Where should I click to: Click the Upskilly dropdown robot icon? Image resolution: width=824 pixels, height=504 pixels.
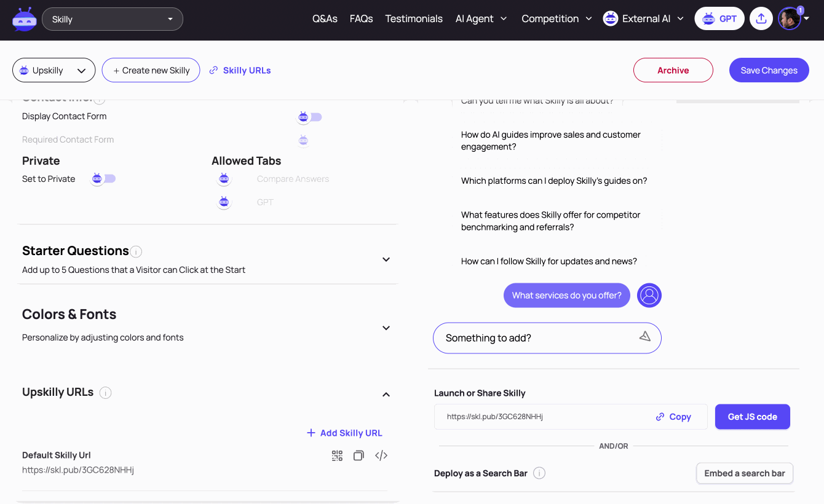(x=24, y=70)
